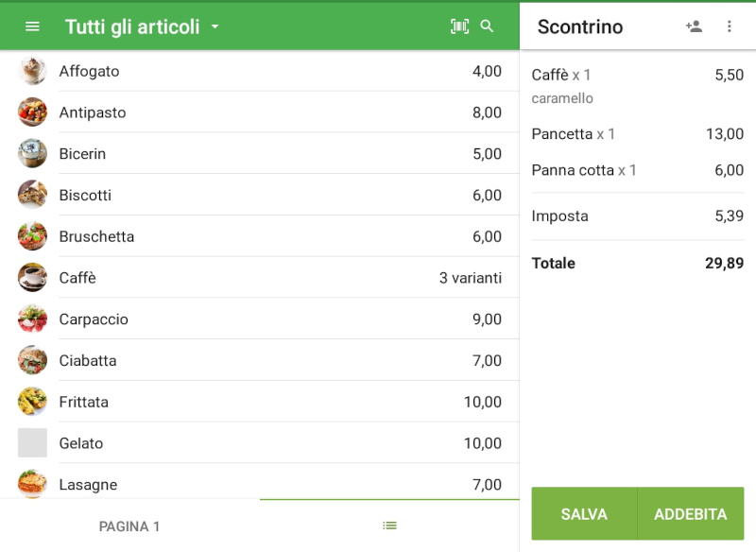The height and width of the screenshot is (552, 756).
Task: Click the Affogato item thumbnail image
Action: tap(31, 71)
